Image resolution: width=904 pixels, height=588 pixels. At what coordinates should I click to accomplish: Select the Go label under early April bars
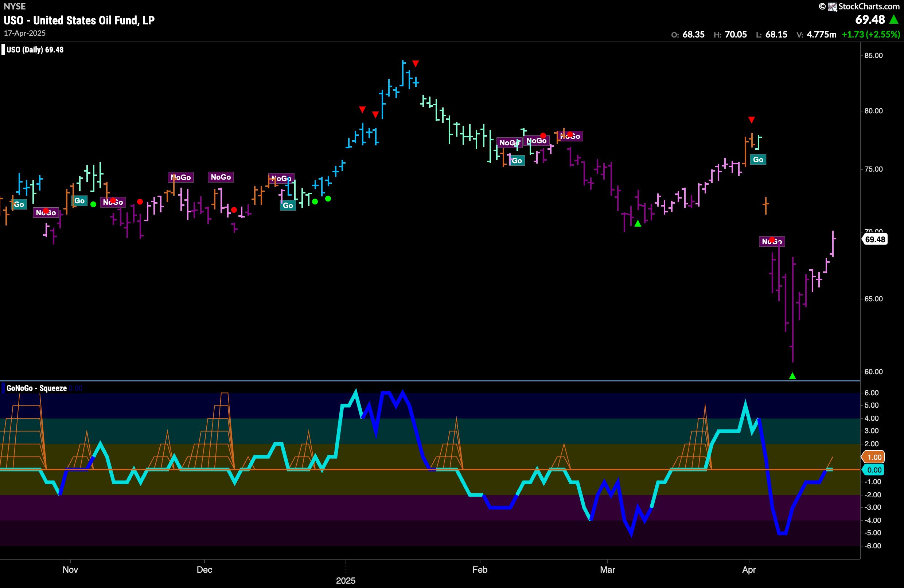click(758, 160)
